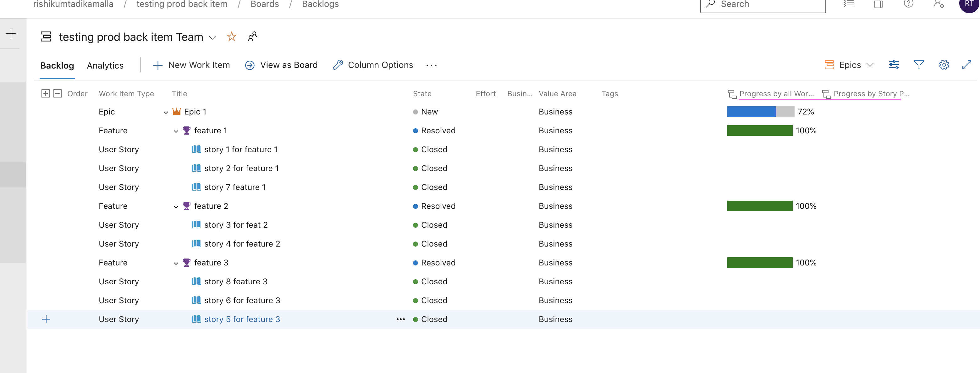Switch to the Analytics tab
This screenshot has height=373, width=980.
(x=105, y=65)
